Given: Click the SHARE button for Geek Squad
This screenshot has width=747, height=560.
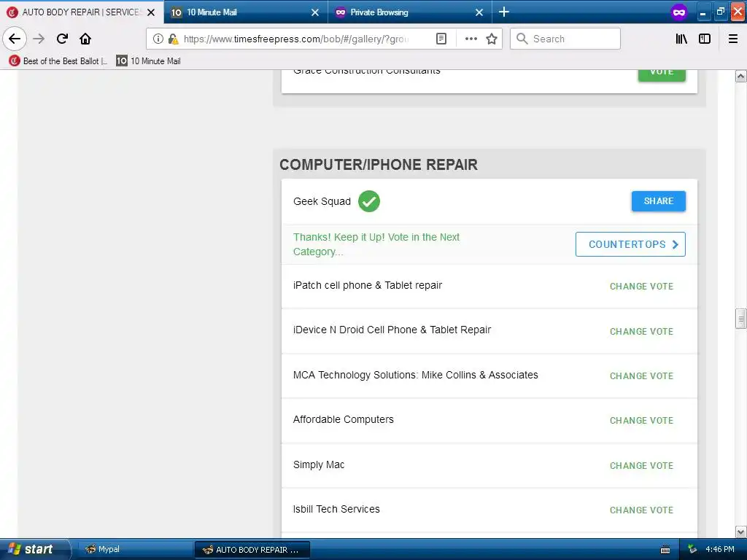Looking at the screenshot, I should click(659, 201).
